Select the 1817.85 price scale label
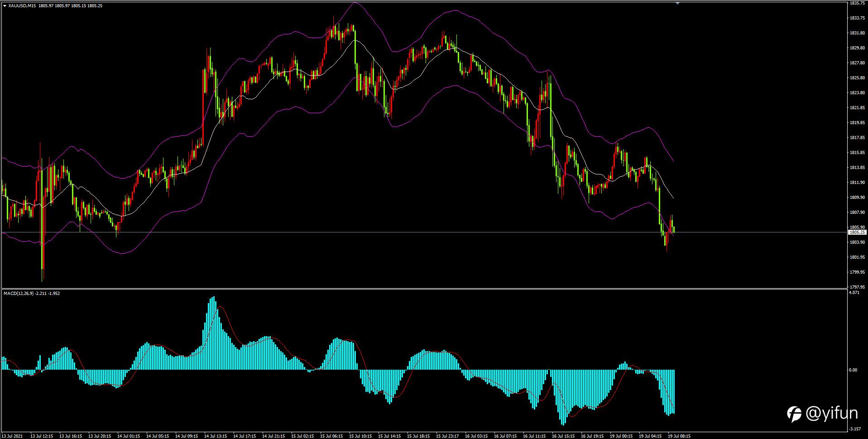The image size is (868, 439). (x=858, y=137)
